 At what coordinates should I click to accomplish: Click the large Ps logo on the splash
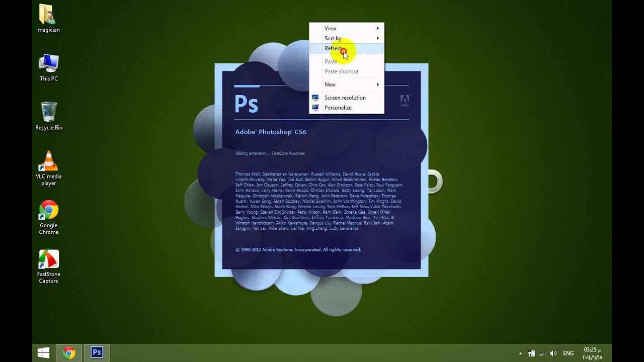point(247,103)
